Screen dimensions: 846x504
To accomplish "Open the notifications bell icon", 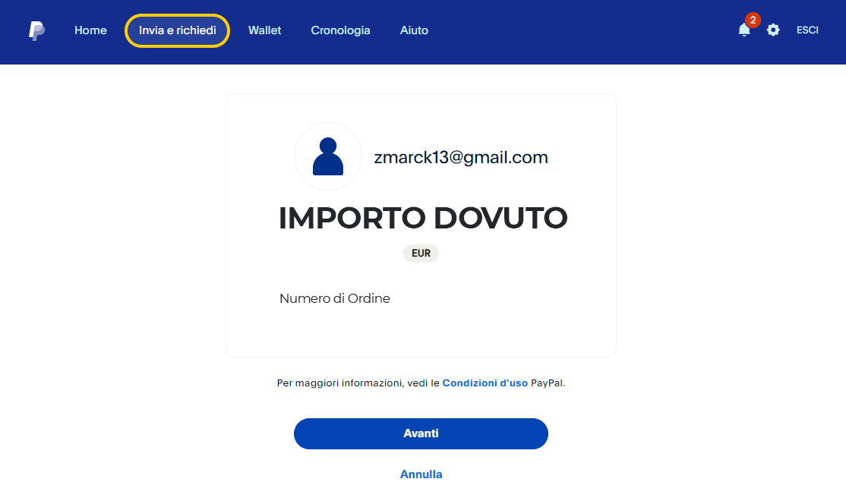I will pos(744,30).
